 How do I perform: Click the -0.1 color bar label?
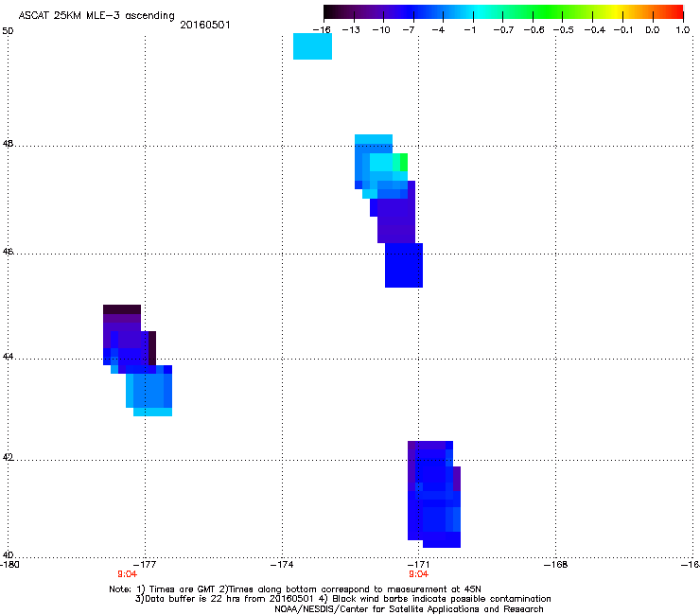pyautogui.click(x=623, y=30)
